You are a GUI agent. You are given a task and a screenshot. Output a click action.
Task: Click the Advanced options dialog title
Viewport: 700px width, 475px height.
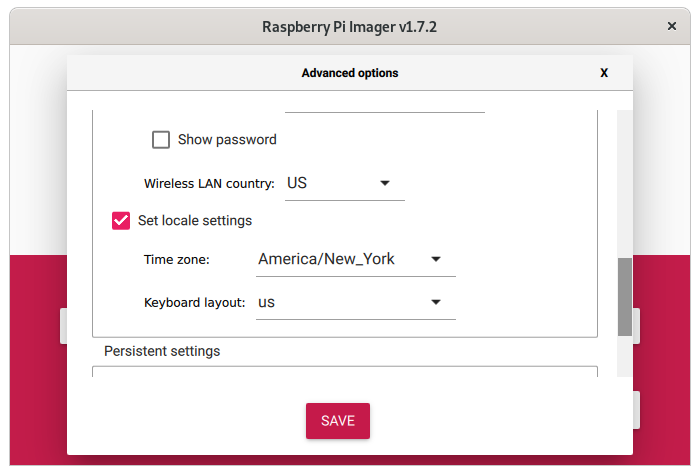[350, 73]
